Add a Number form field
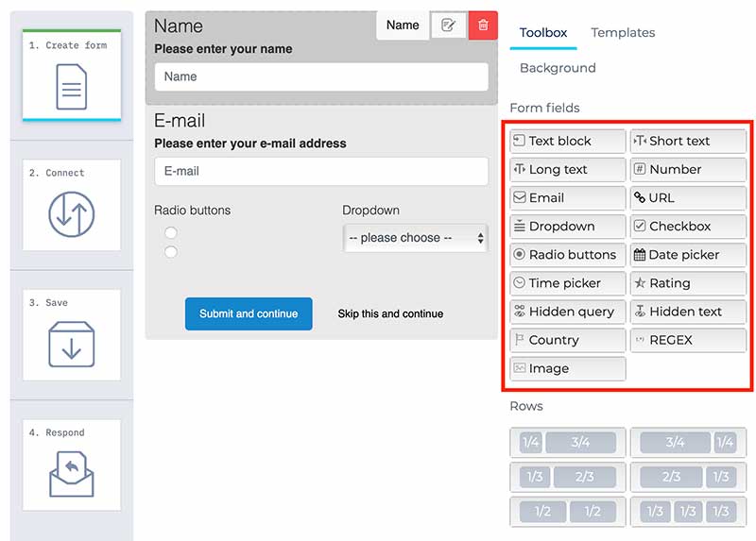The height and width of the screenshot is (541, 756). 688,170
